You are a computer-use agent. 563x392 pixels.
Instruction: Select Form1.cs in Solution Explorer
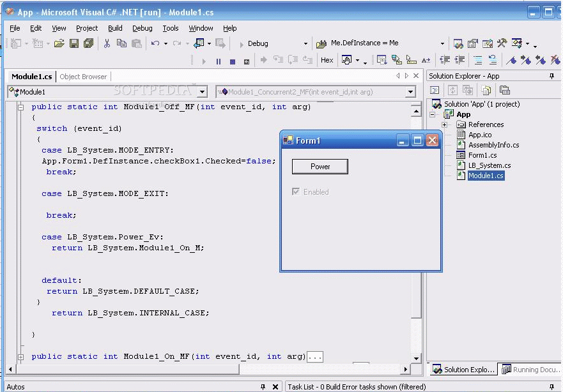pos(482,155)
